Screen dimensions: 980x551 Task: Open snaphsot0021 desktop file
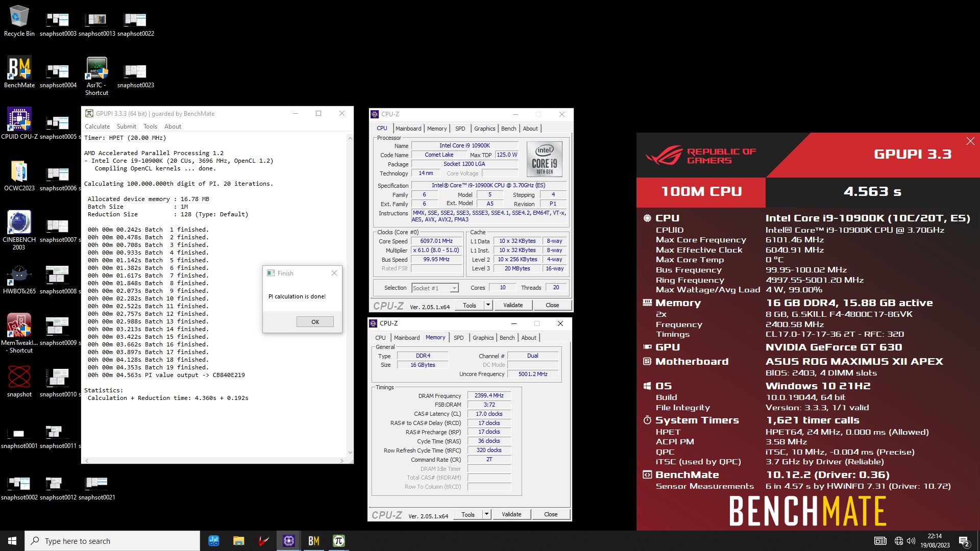(96, 488)
